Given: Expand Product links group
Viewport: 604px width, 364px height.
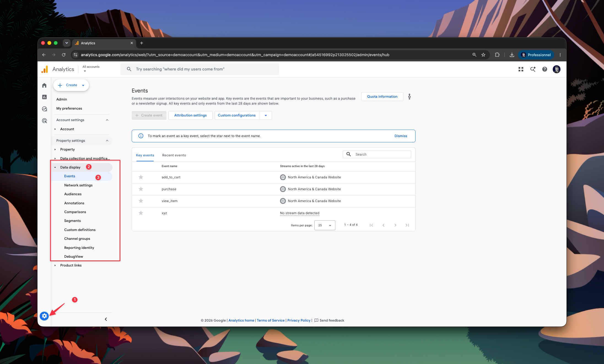Looking at the screenshot, I should 55,265.
